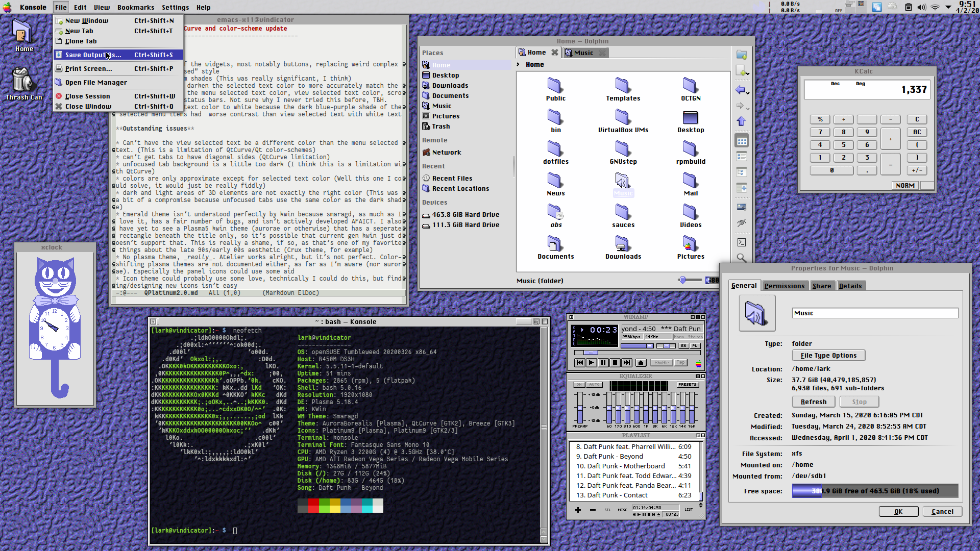Click the Winamp eject button
980x551 pixels.
point(641,363)
